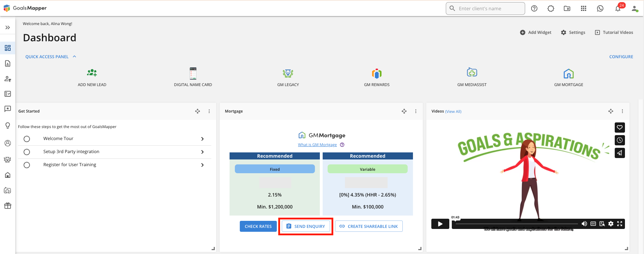Image resolution: width=644 pixels, height=254 pixels.
Task: Open GM Rewards from quick access
Action: click(x=377, y=73)
